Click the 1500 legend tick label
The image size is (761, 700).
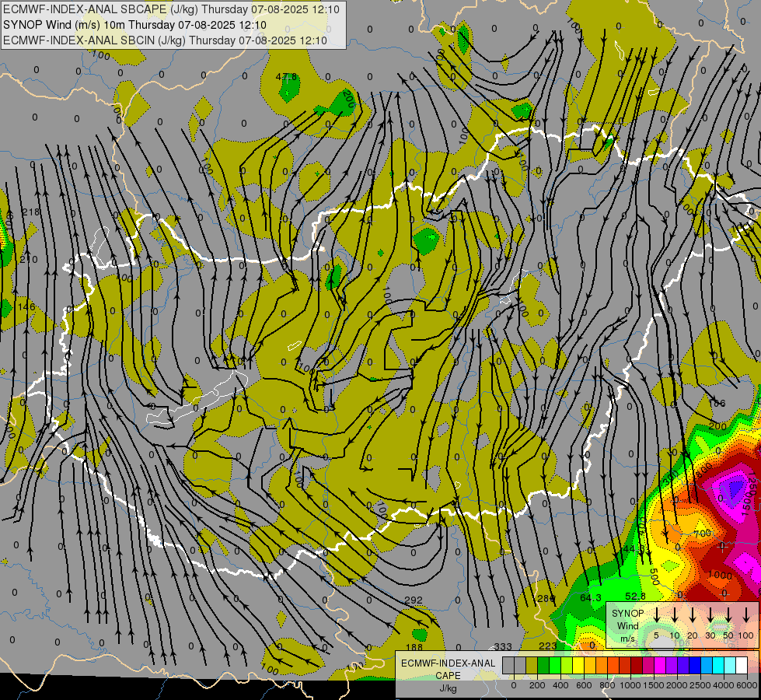click(654, 685)
